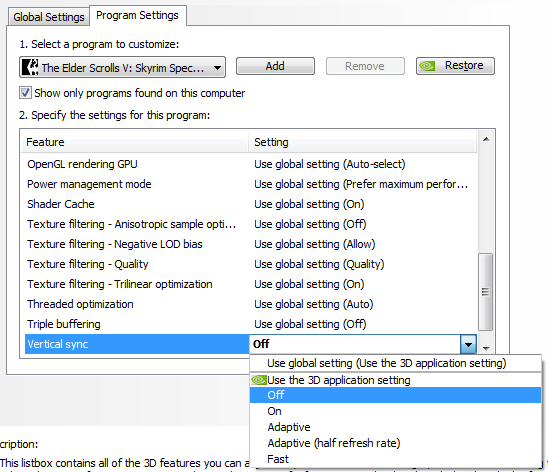The image size is (548, 472).
Task: Select the Power management mode feature
Action: (89, 184)
